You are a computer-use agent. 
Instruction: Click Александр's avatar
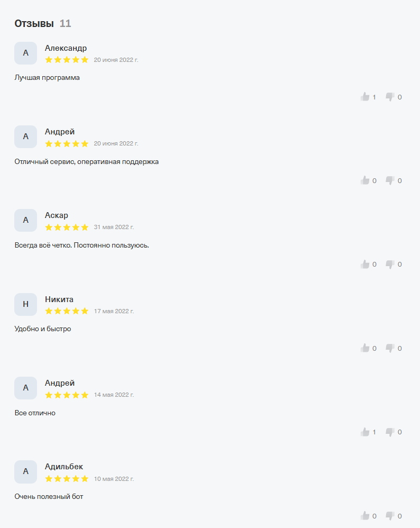[x=25, y=53]
